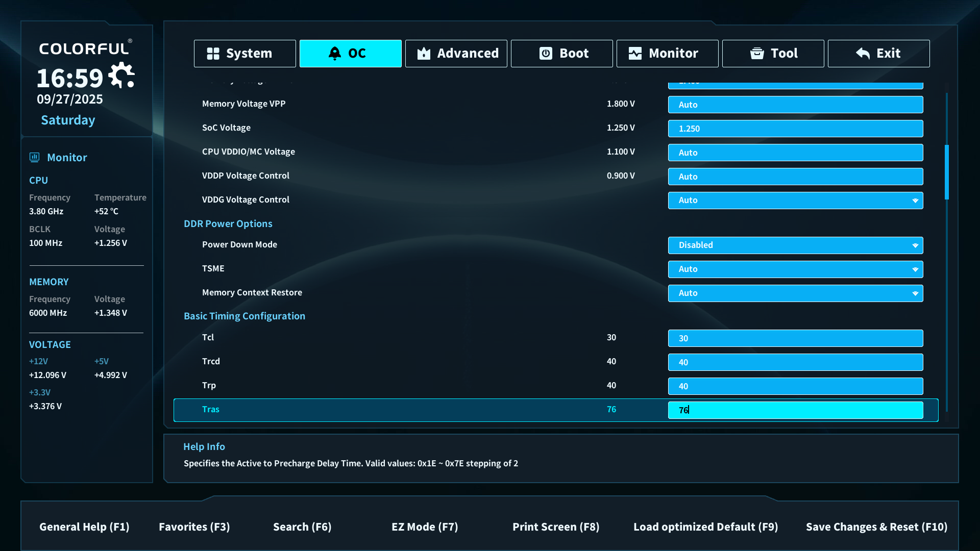Click the Memory Voltage VPP value field
Screen dimensions: 980x551
(796, 105)
